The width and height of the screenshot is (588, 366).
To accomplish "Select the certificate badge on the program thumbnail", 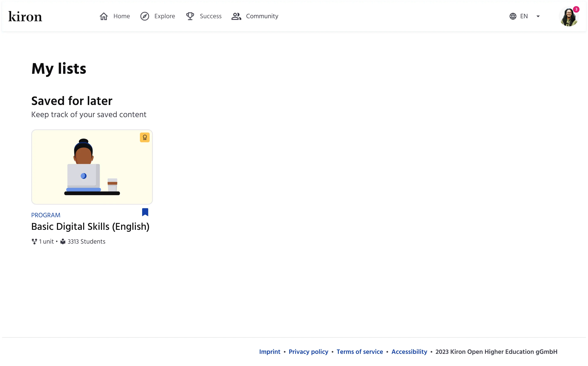I will point(145,137).
